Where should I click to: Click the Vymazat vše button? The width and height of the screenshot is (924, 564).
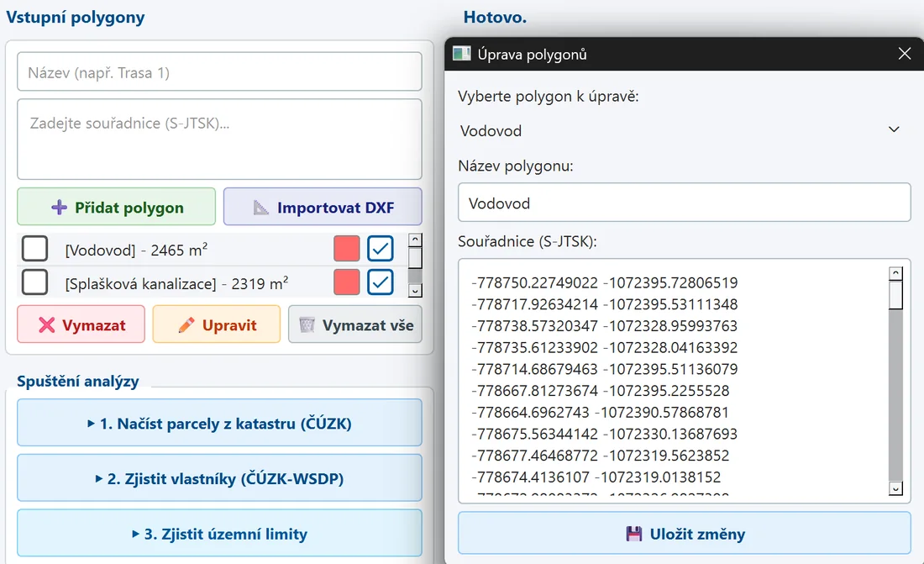354,324
